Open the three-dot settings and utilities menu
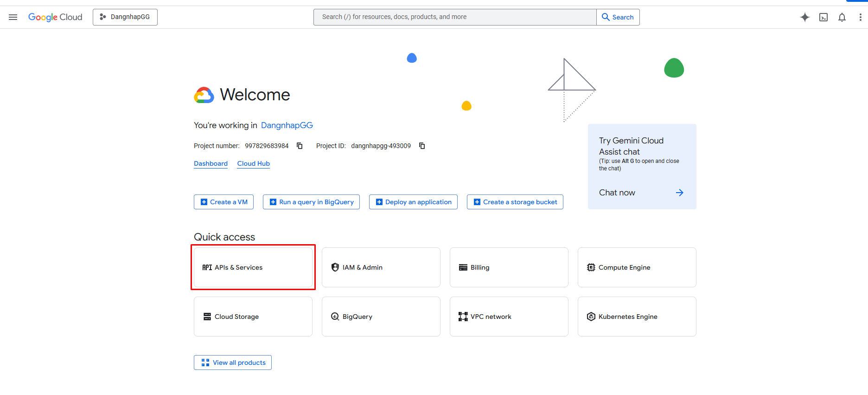 pos(860,17)
